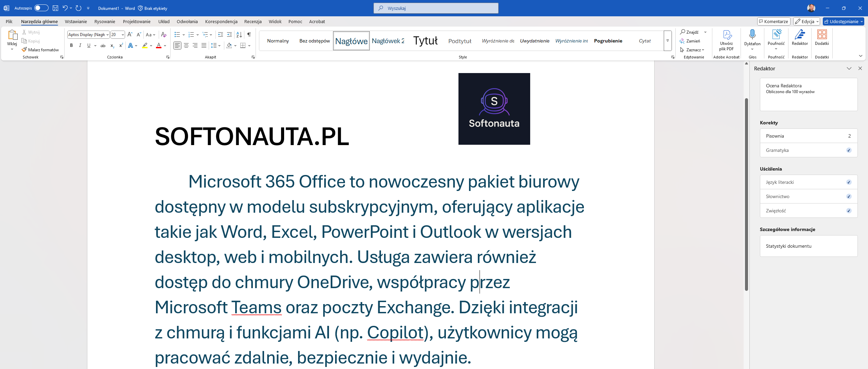
Task: Click the Komentarze button
Action: tap(774, 21)
